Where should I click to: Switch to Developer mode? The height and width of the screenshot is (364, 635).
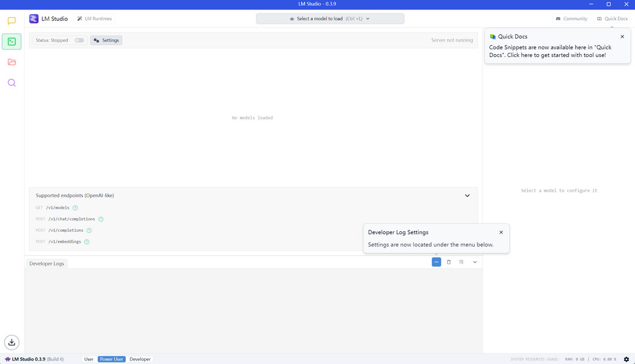tap(140, 359)
